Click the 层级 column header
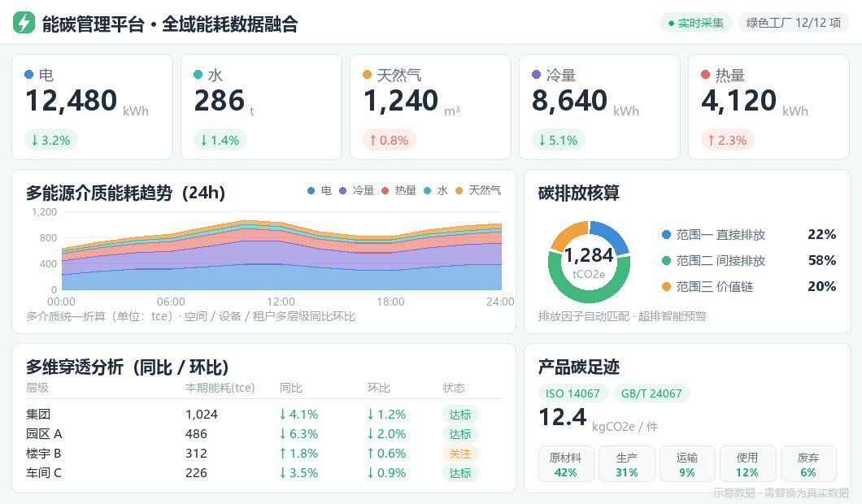Image resolution: width=862 pixels, height=504 pixels. click(x=37, y=388)
